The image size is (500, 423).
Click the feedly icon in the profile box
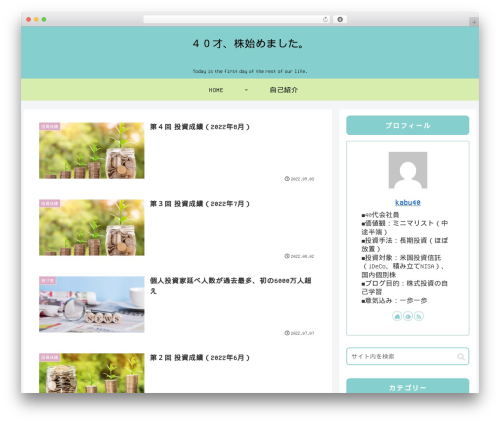pos(408,316)
